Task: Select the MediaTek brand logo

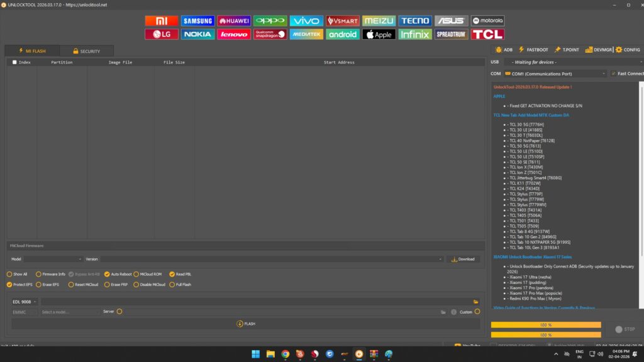Action: pyautogui.click(x=306, y=34)
